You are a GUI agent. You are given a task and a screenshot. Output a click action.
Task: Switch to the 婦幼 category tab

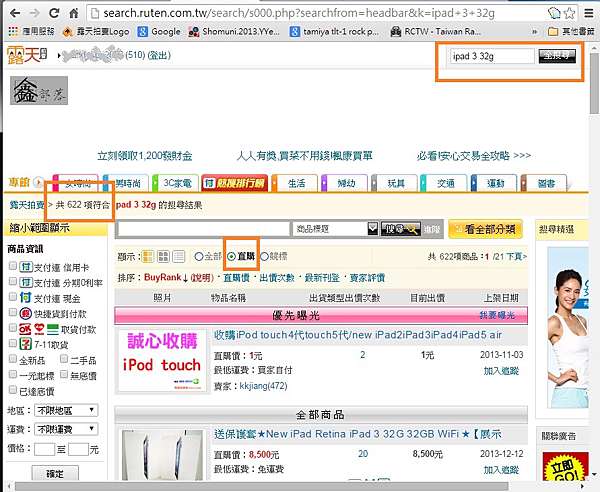(x=345, y=183)
